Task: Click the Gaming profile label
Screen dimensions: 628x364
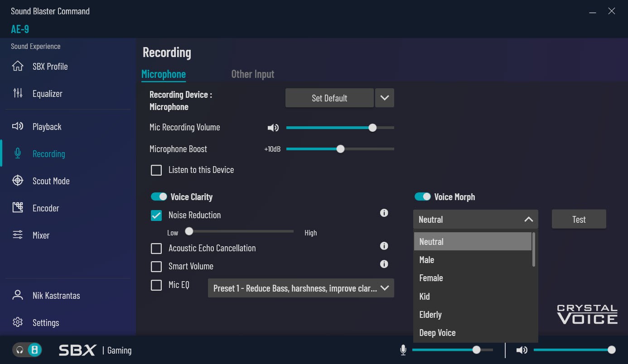Action: (x=120, y=350)
